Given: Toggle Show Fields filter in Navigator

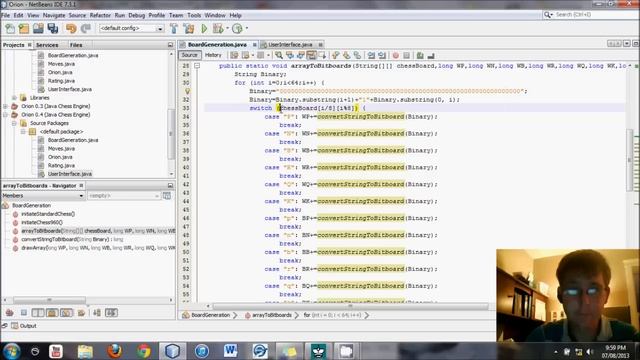Looking at the screenshot, I should 24,313.
